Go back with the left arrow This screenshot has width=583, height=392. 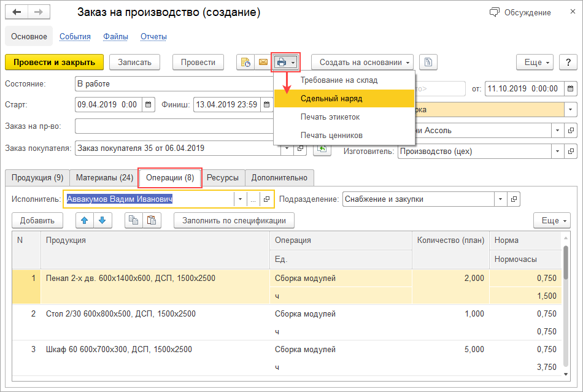pyautogui.click(x=17, y=12)
